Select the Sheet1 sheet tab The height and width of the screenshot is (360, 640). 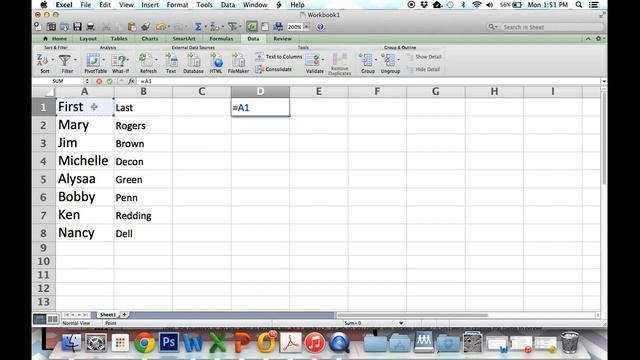pos(108,315)
